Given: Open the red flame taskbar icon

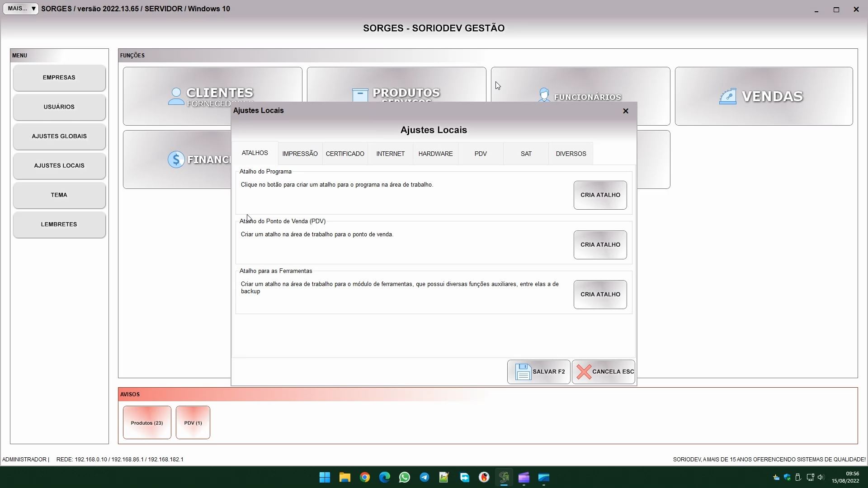Looking at the screenshot, I should 484,478.
